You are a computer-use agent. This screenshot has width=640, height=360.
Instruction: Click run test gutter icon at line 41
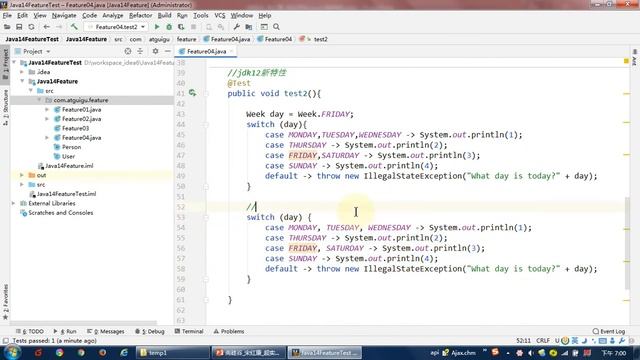pos(192,93)
